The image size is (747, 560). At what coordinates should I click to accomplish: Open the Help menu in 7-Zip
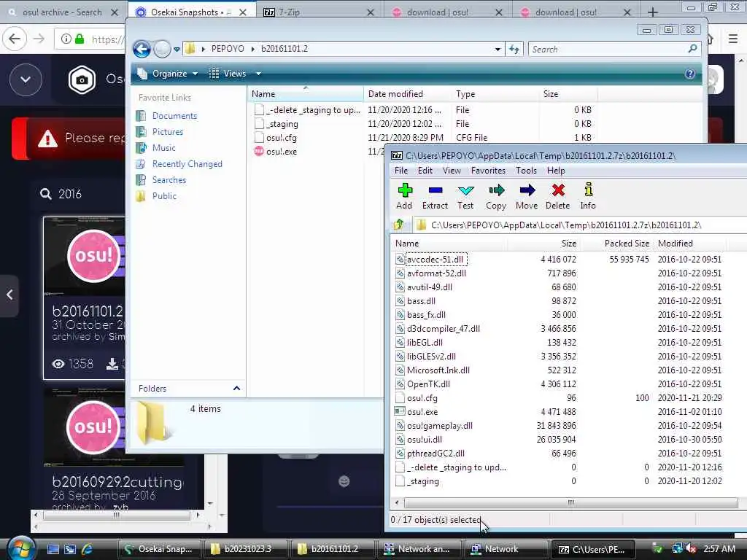coord(555,171)
